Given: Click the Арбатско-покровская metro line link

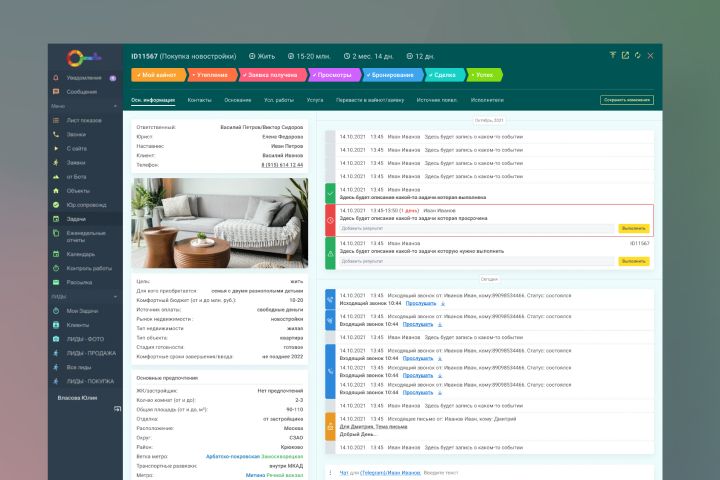Looking at the screenshot, I should (x=231, y=457).
